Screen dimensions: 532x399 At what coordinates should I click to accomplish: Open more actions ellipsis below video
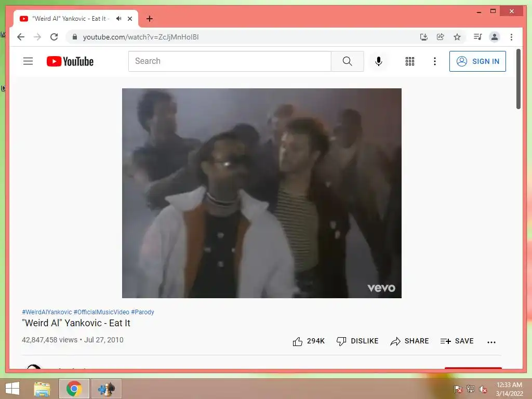[x=491, y=342]
